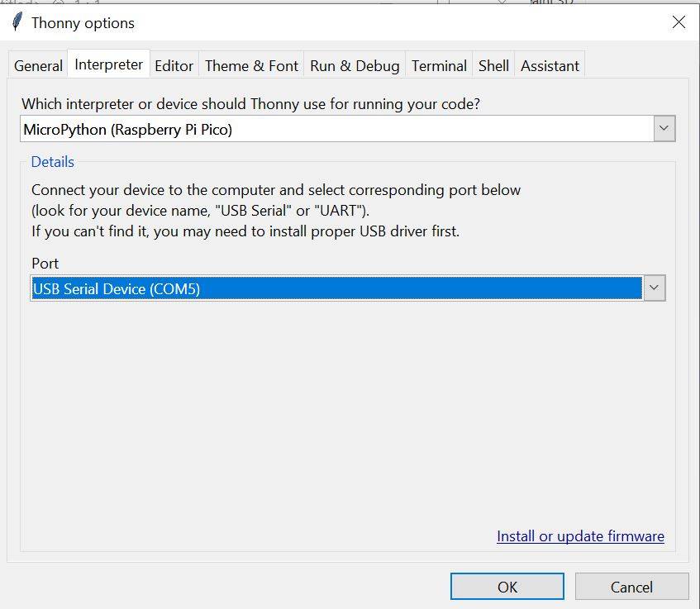Switch to the General tab
Viewport: 700px width, 609px height.
[38, 66]
